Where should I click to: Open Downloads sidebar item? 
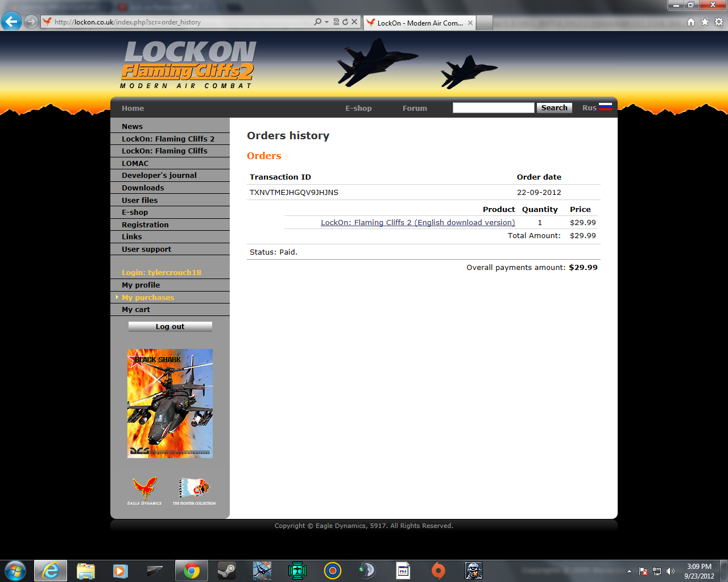(143, 188)
